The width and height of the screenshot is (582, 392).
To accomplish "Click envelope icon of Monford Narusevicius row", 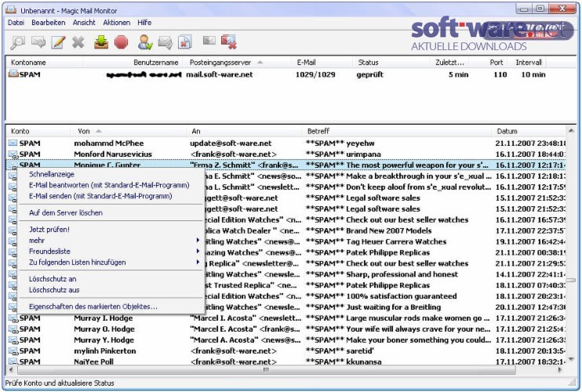I will click(13, 154).
